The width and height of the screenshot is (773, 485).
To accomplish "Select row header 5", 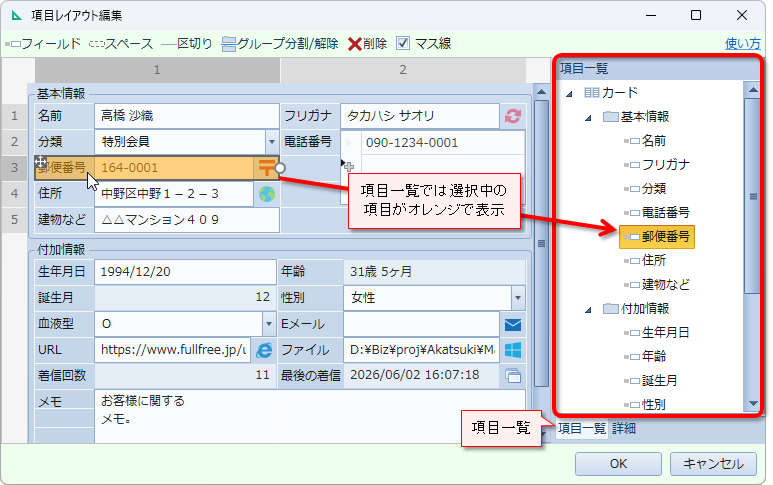I will 14,219.
